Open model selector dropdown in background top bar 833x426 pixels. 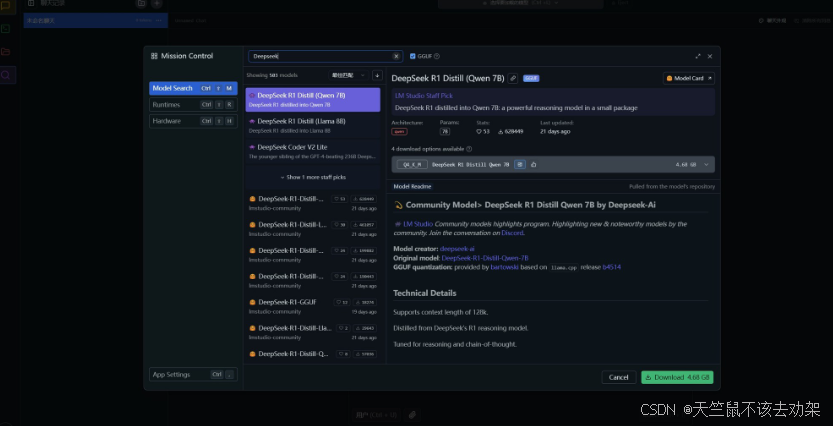(520, 3)
